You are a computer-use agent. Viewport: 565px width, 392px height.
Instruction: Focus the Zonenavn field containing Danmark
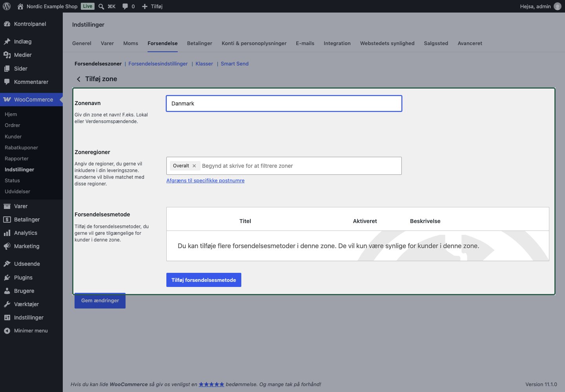tap(284, 103)
